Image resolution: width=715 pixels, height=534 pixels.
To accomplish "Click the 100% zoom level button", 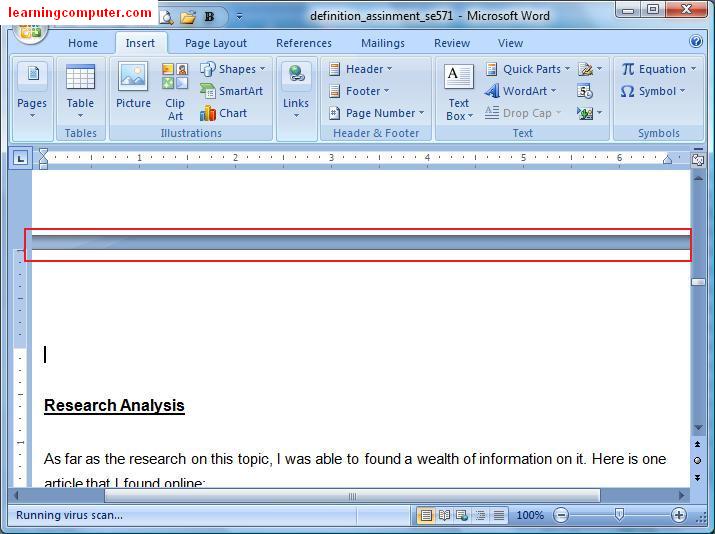I will [530, 515].
